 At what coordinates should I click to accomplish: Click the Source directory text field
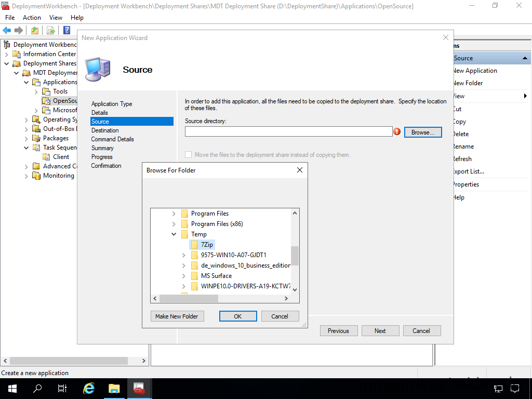[x=288, y=132]
